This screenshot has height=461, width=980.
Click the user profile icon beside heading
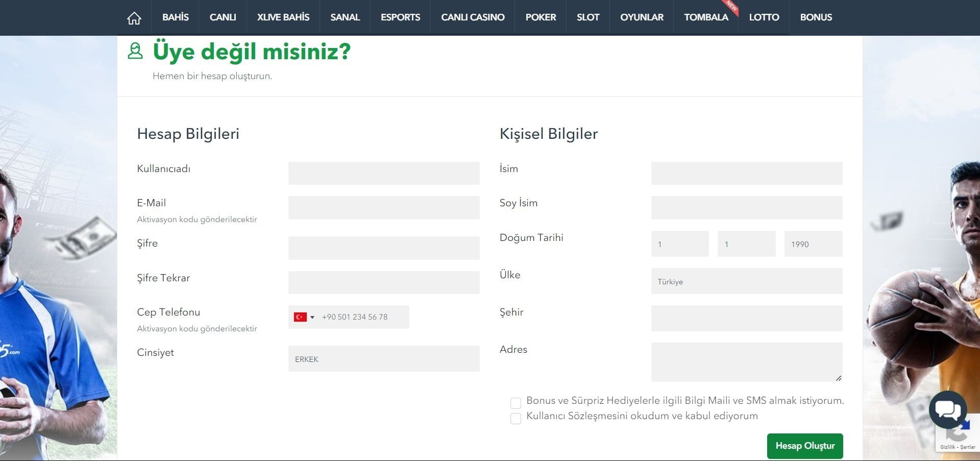point(135,51)
